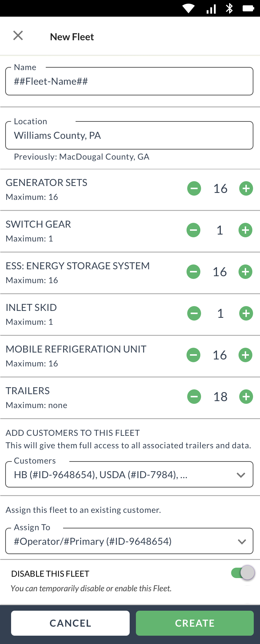Image resolution: width=260 pixels, height=644 pixels.
Task: Decrease Generator Sets count
Action: 194,188
